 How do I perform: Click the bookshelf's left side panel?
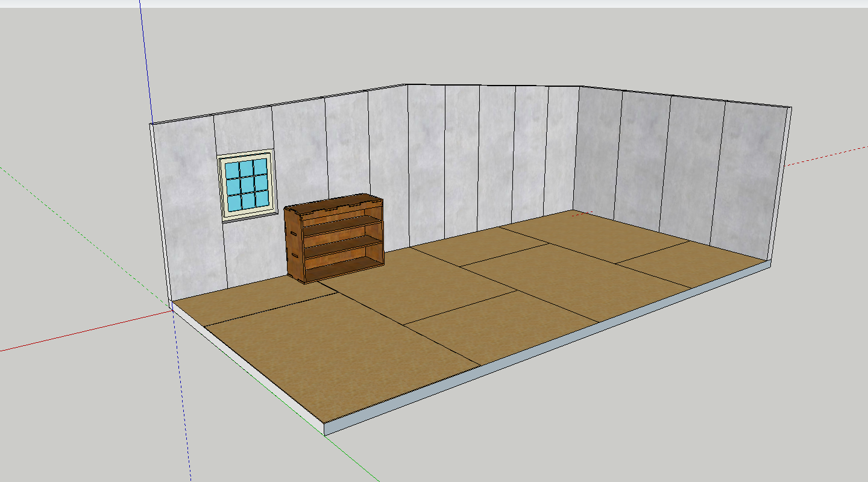point(294,245)
